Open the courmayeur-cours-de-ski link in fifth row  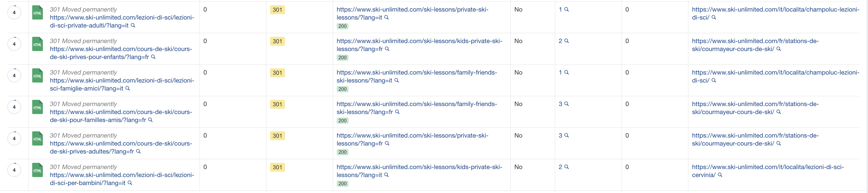[x=755, y=140]
